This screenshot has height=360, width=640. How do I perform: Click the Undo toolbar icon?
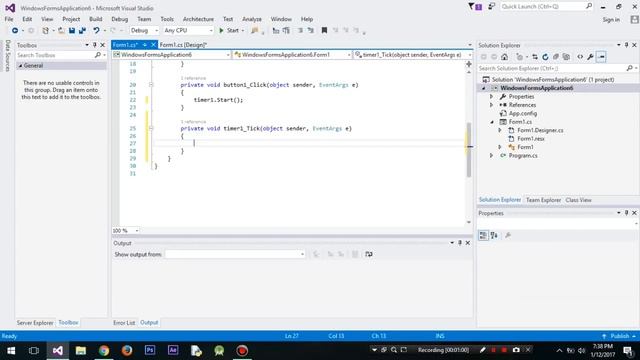coord(96,31)
